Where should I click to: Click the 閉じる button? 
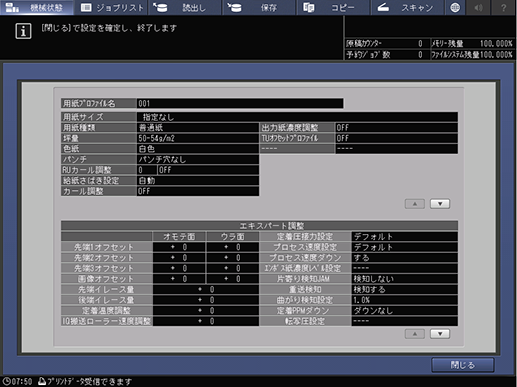tap(463, 365)
